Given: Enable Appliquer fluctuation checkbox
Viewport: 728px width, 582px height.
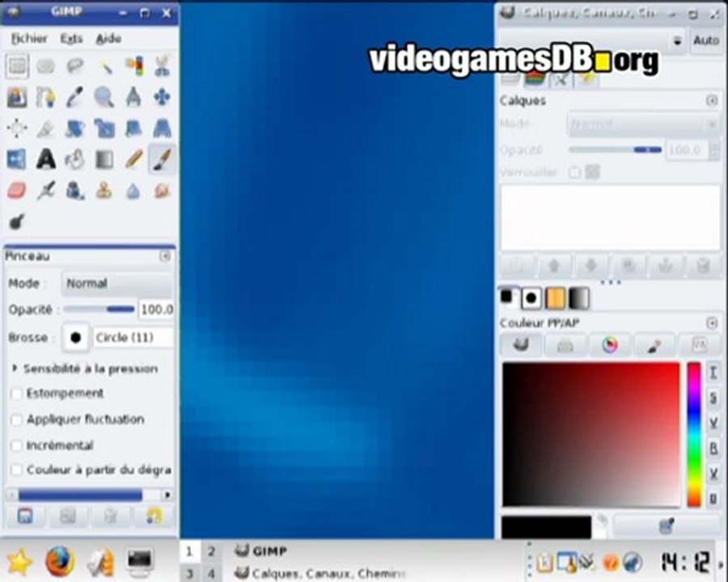Looking at the screenshot, I should tap(17, 420).
